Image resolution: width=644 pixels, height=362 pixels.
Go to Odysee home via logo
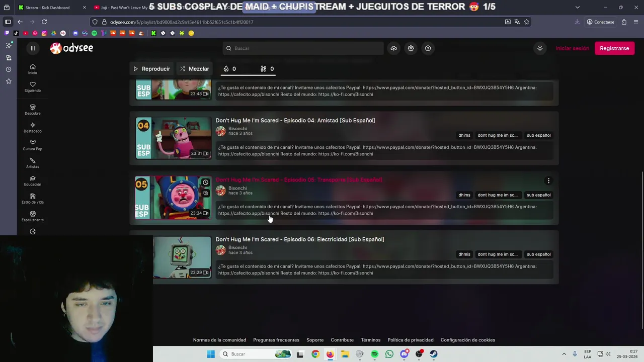[71, 48]
